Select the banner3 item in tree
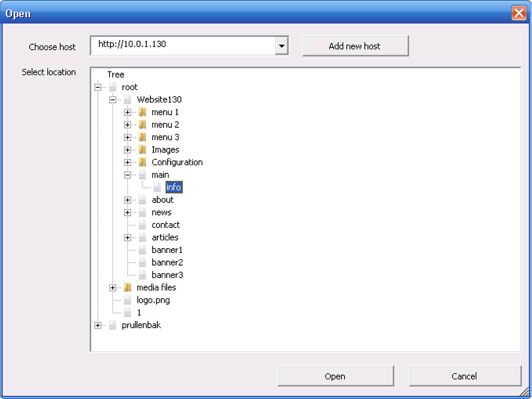The height and width of the screenshot is (399, 532). pyautogui.click(x=167, y=275)
